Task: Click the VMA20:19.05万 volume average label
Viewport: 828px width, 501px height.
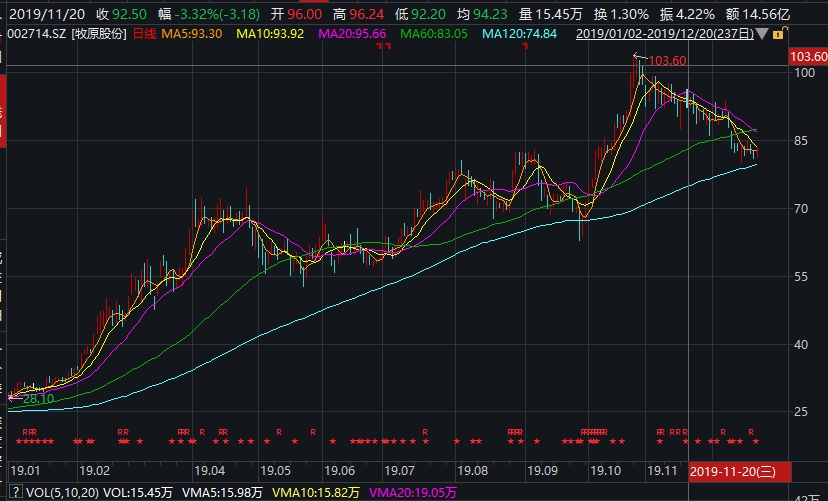Action: [x=414, y=491]
